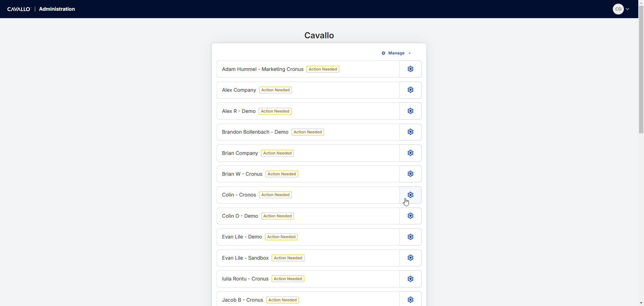Click Action Needed badge on Colin - Cronos
Viewport: 644px width, 306px height.
(275, 195)
